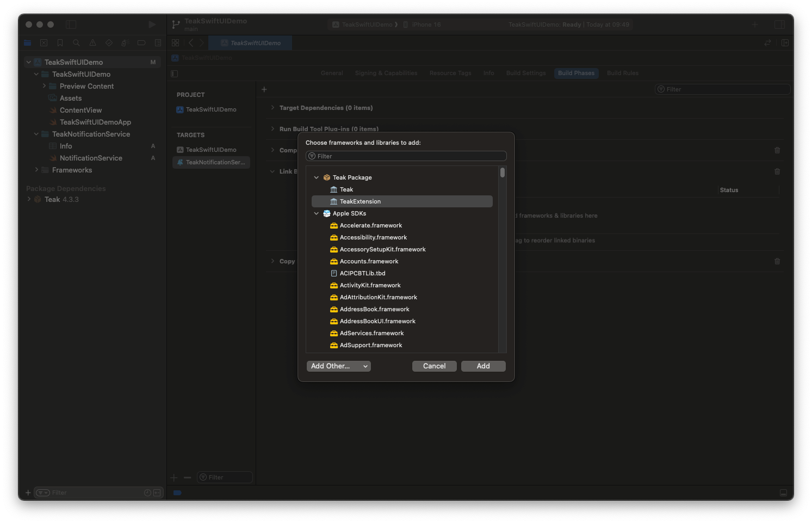812x523 pixels.
Task: Expand the Run Build Tool Plug-ins section
Action: click(272, 129)
